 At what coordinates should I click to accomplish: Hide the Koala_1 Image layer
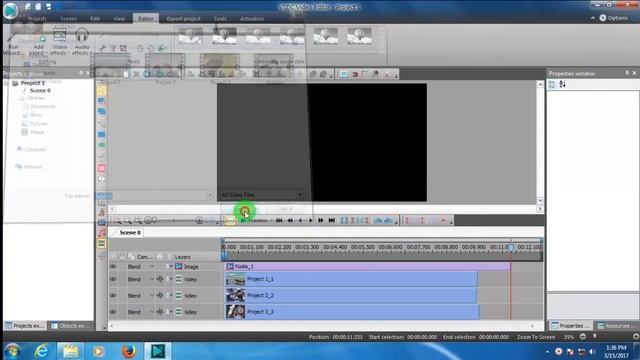113,267
